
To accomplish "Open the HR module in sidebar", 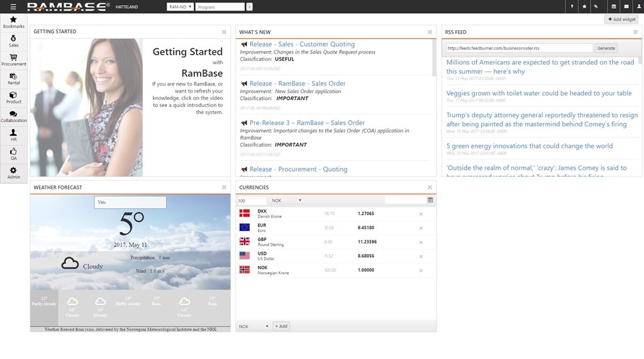I will (x=14, y=135).
